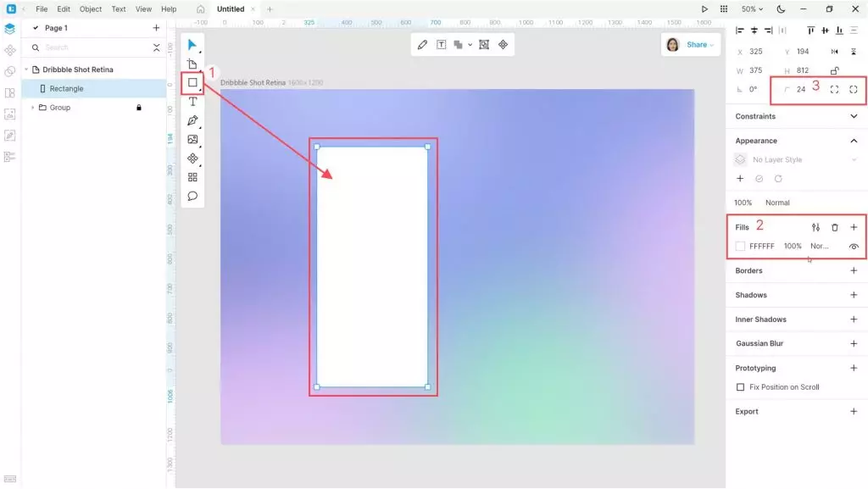Click the Home icon in title bar
Viewport: 868px width, 489px height.
pyautogui.click(x=200, y=9)
